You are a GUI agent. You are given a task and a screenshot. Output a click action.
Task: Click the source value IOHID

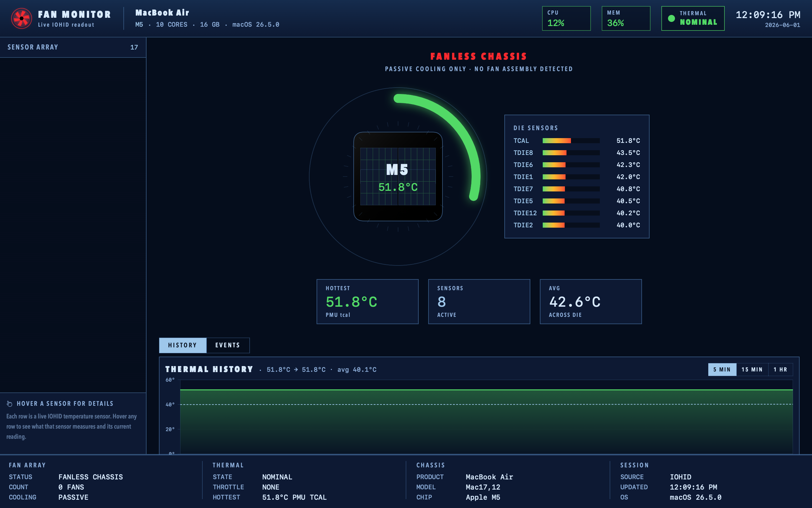[680, 477]
